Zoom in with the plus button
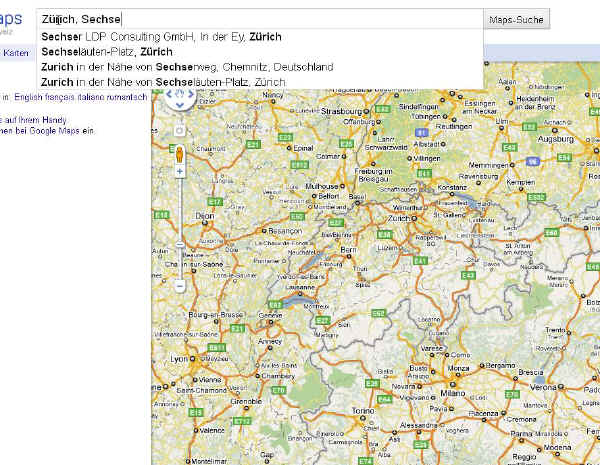Screen dimensions: 600x465 coord(180,171)
